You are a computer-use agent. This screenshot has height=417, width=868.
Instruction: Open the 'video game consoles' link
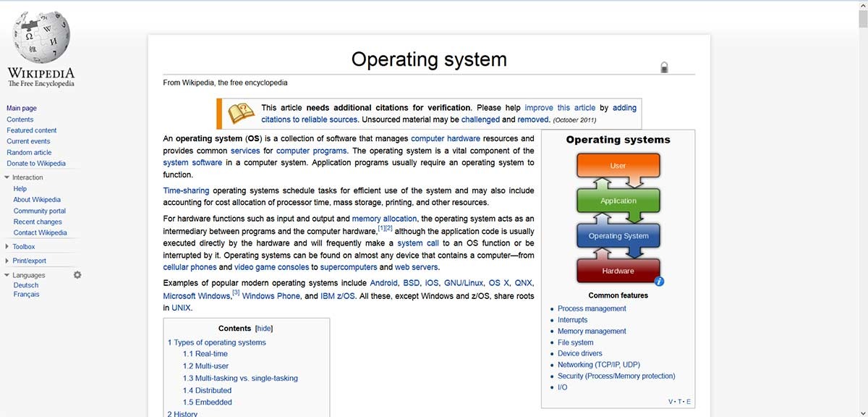coord(272,267)
